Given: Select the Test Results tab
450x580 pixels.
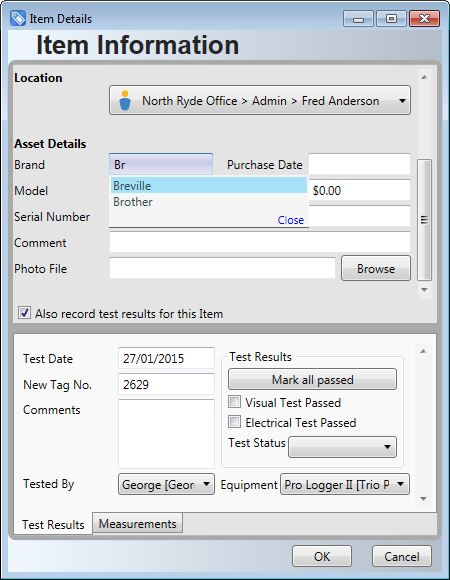Looking at the screenshot, I should [x=53, y=524].
